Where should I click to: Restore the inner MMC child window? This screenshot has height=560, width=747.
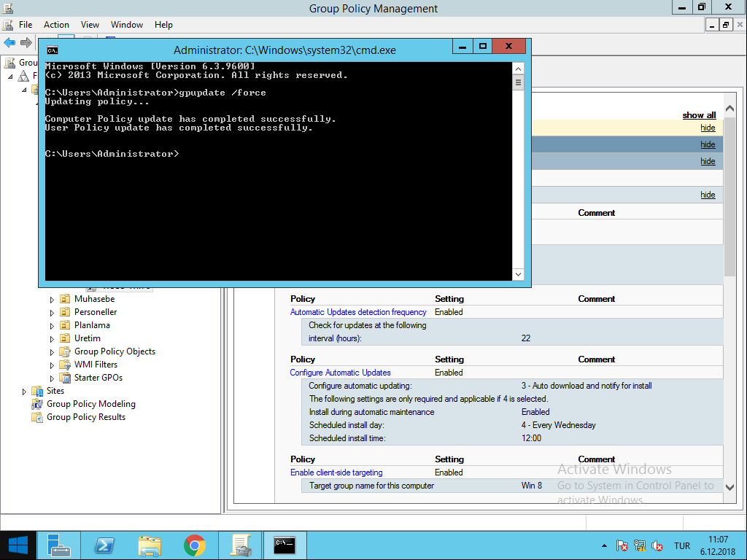click(726, 25)
